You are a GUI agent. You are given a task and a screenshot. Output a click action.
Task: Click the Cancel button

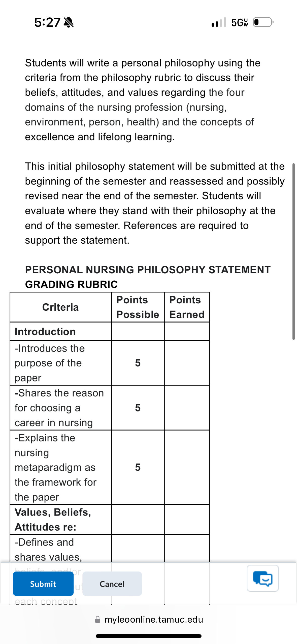tap(112, 584)
